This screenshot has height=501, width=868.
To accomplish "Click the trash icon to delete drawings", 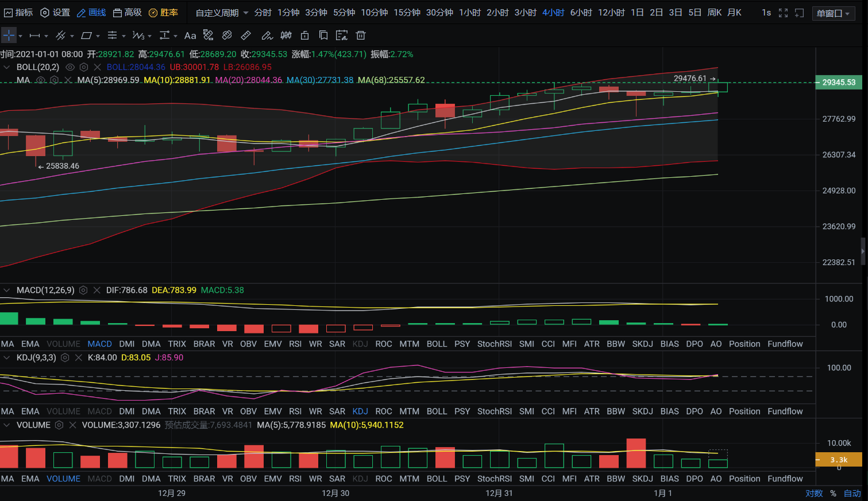I will [361, 36].
